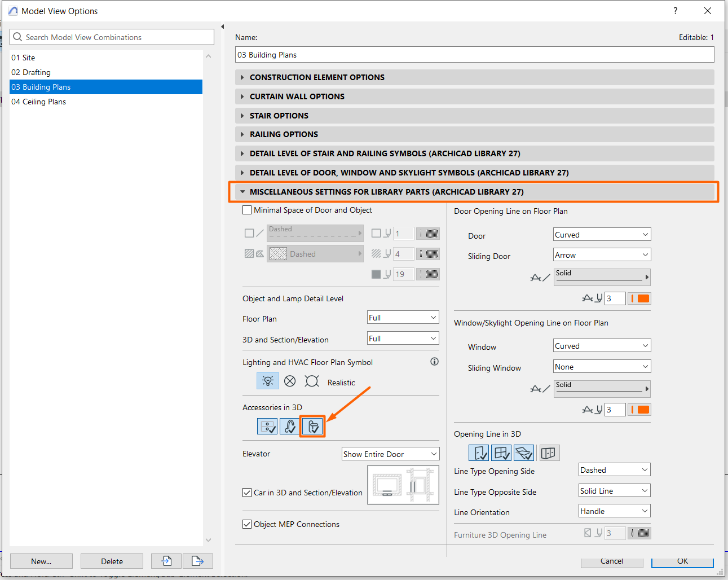Expand Railing Options panel
The width and height of the screenshot is (728, 580).
click(475, 134)
